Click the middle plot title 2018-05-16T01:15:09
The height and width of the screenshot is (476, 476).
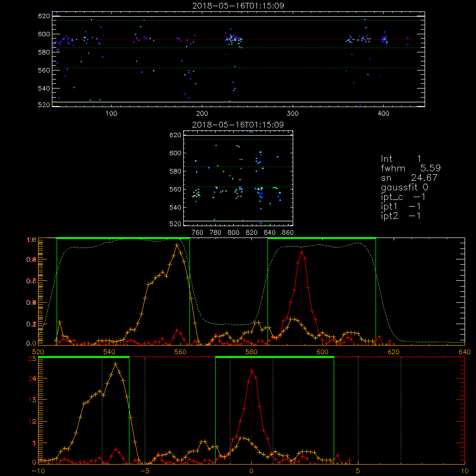coord(238,125)
